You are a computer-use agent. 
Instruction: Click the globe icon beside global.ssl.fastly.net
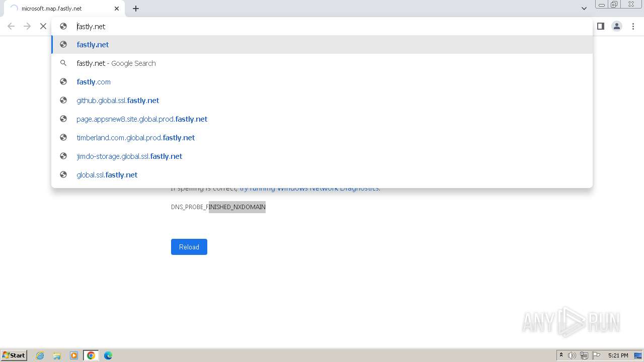pyautogui.click(x=63, y=174)
